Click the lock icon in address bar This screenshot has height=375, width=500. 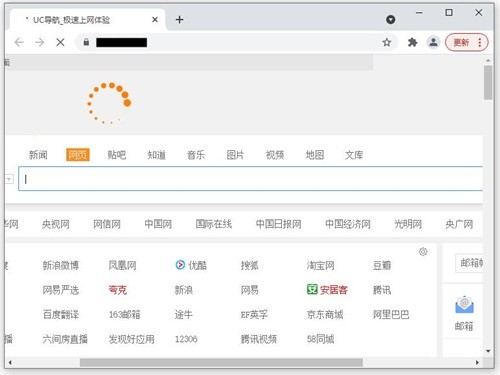click(86, 42)
